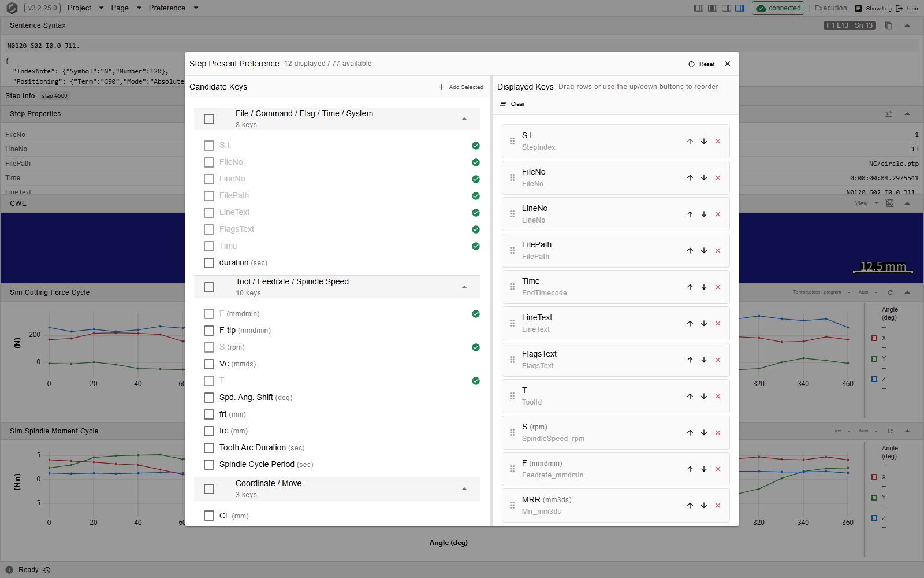Click the CWE grid view icon
924x578 pixels.
[890, 203]
